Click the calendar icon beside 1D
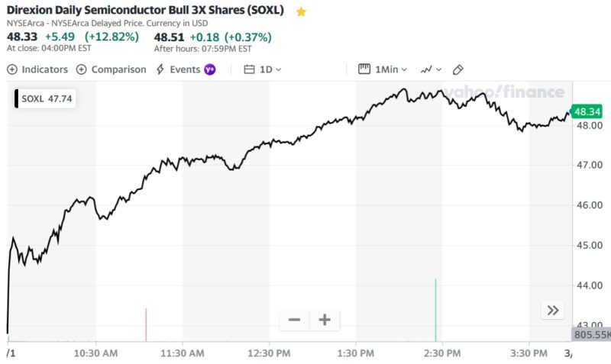Screen dimensions: 611x364 (249, 69)
